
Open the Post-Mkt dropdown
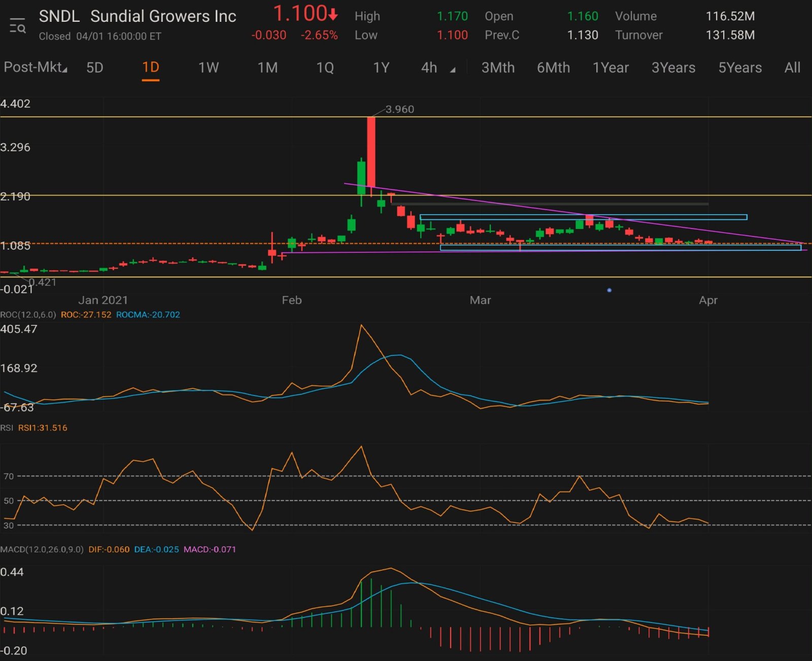(36, 67)
